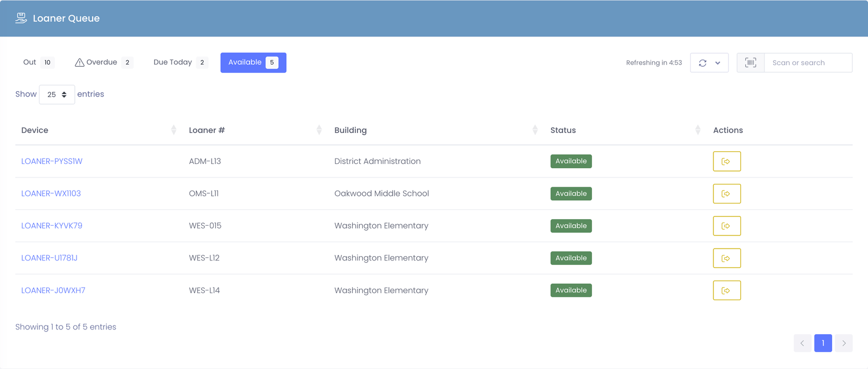Sort by the Building column arrows
The height and width of the screenshot is (369, 868).
[535, 130]
